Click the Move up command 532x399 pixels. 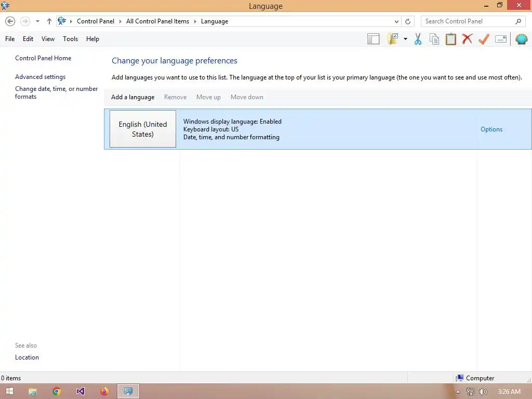click(x=208, y=97)
